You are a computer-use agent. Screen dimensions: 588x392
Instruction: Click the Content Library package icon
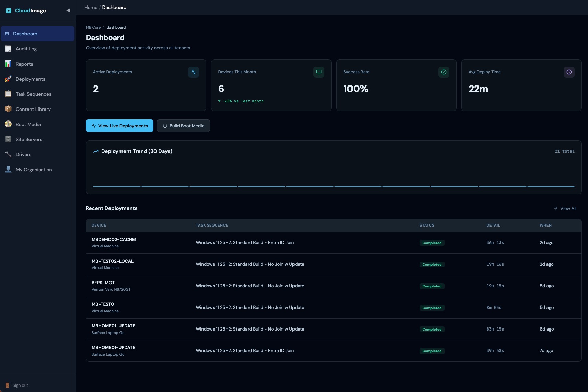[8, 109]
